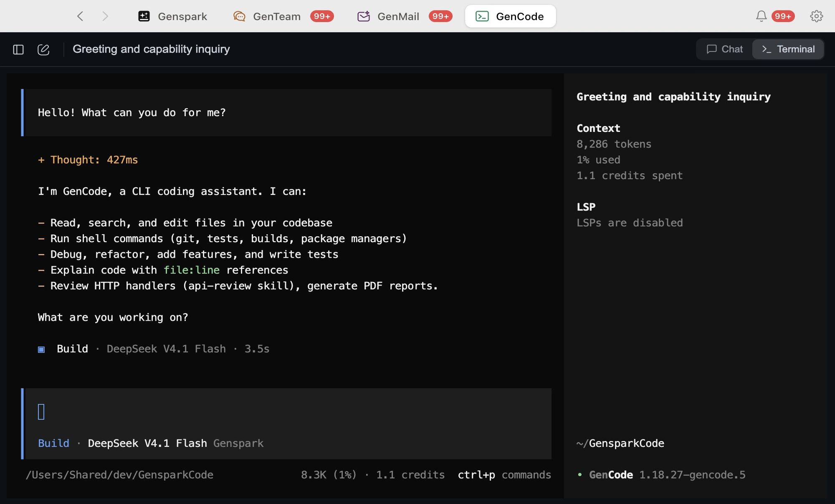Click the line 'Review HTTP handlers (api-review skill), generate PDF reports.'
Viewport: 835px width, 504px height.
click(x=244, y=286)
